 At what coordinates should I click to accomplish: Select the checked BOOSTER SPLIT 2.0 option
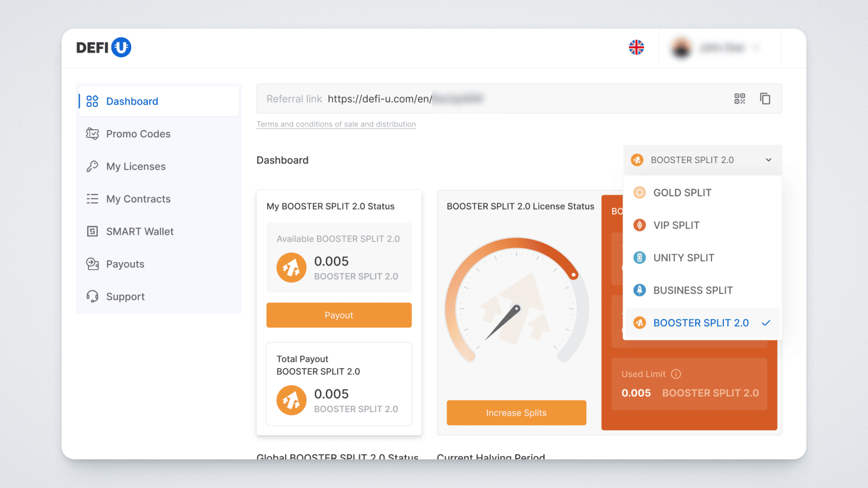pos(701,323)
